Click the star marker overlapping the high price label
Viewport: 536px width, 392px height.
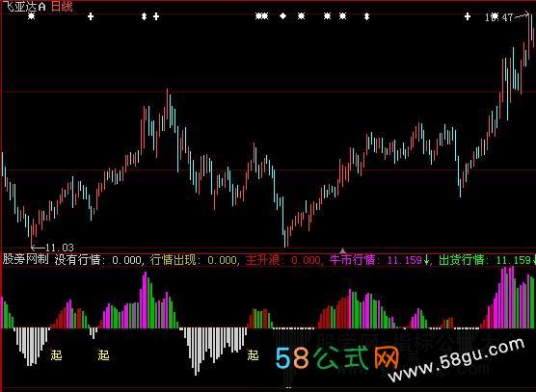(495, 16)
